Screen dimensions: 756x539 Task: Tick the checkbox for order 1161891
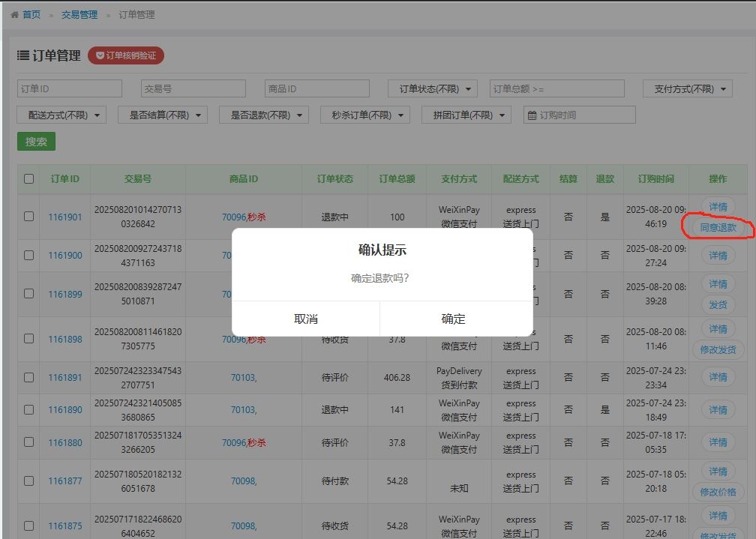click(29, 378)
